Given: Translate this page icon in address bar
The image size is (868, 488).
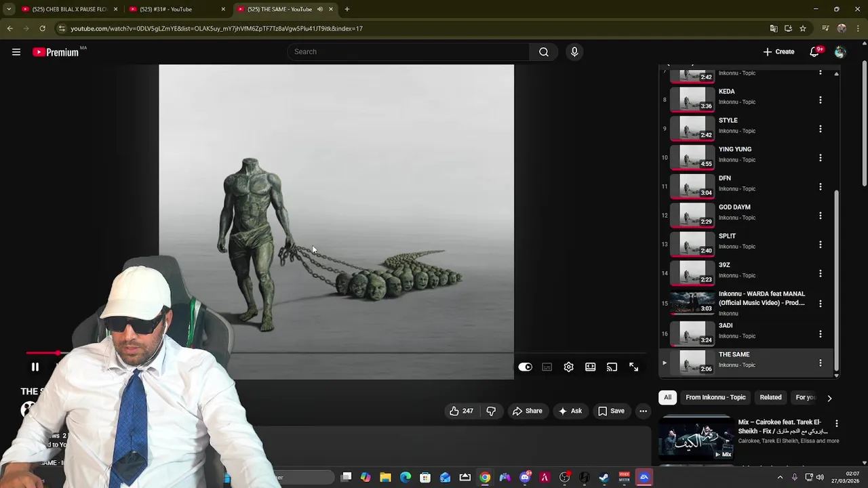Looking at the screenshot, I should click(774, 28).
